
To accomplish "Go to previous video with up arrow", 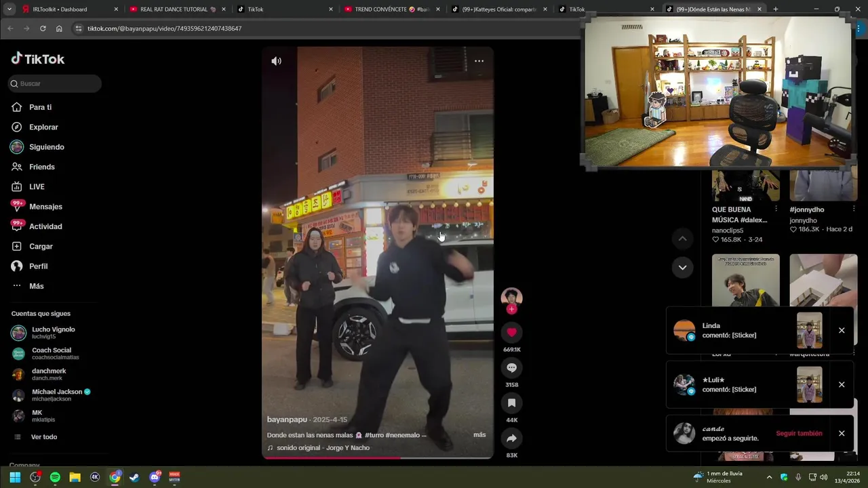I will pos(682,239).
